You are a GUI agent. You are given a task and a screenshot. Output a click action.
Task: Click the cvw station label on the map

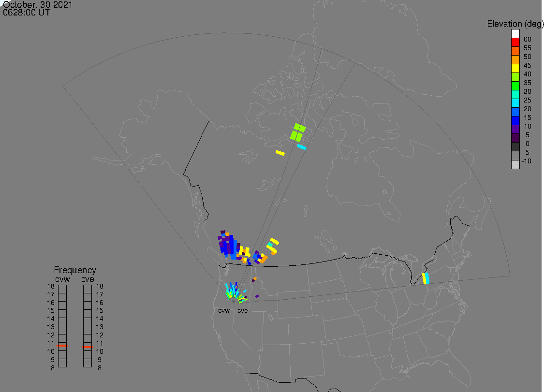(224, 310)
